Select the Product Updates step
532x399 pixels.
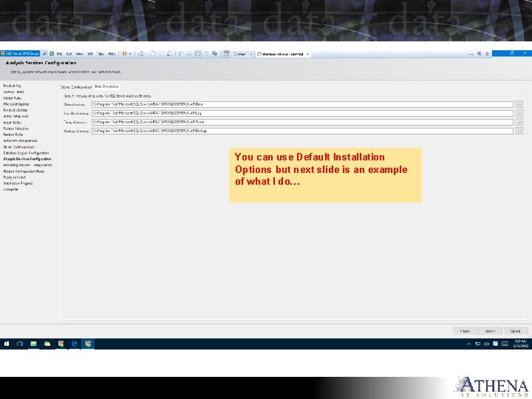pos(16,110)
